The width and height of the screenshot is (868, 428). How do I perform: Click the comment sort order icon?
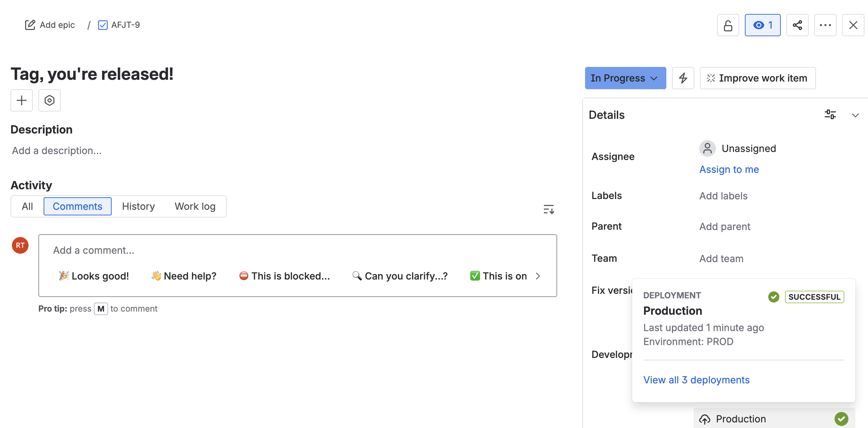point(548,209)
